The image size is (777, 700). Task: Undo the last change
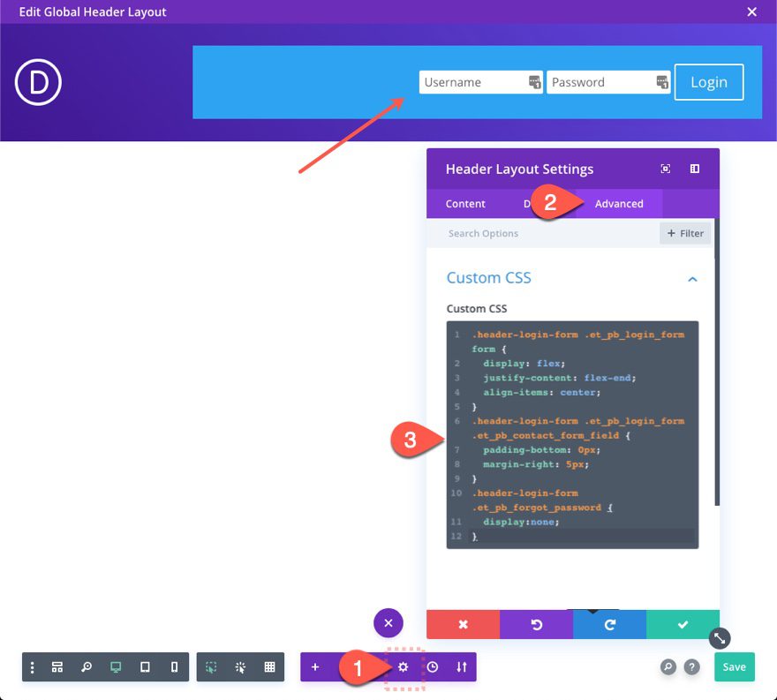pos(536,624)
